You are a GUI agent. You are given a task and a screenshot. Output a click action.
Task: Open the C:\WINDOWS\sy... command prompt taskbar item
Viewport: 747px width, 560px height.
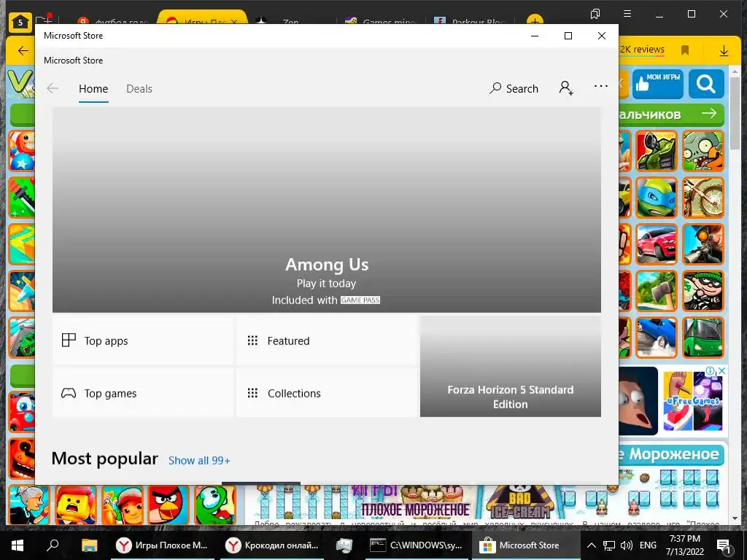(x=417, y=545)
